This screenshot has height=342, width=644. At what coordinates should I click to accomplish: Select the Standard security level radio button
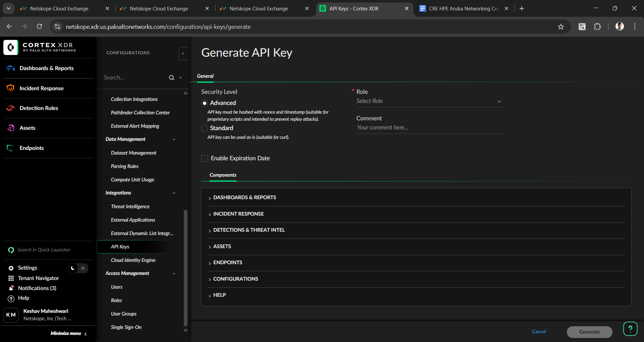pyautogui.click(x=205, y=128)
